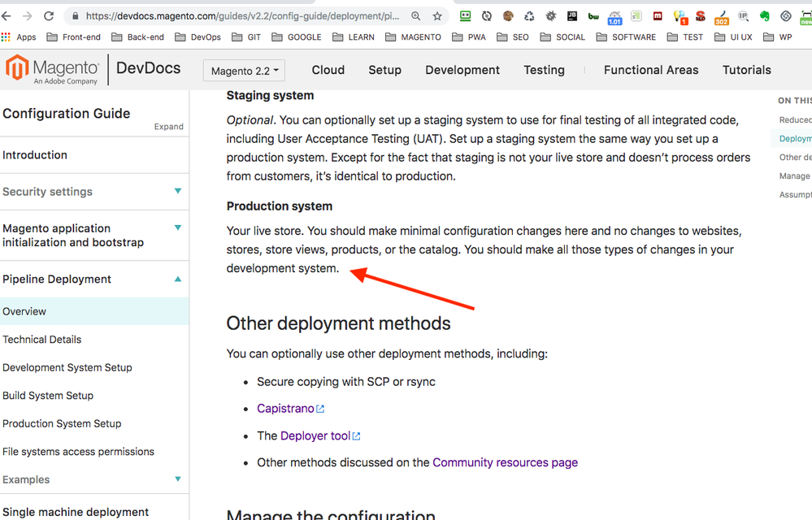Open the GIT bookmarks folder
The width and height of the screenshot is (812, 520).
tap(246, 37)
